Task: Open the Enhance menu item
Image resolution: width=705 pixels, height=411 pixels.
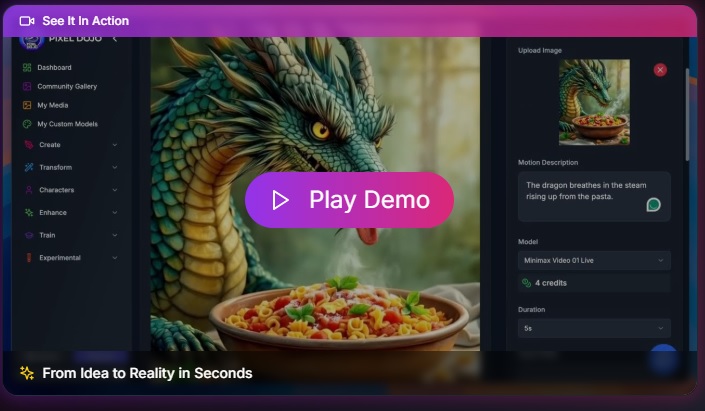Action: coord(52,212)
